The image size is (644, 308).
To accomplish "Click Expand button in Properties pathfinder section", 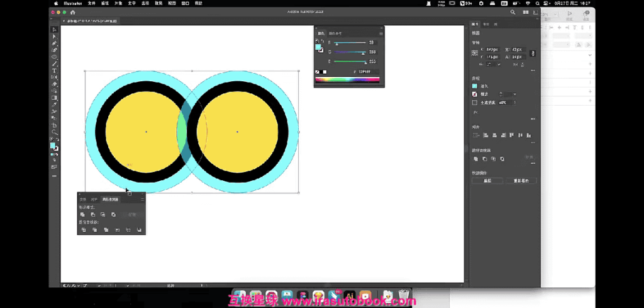I will coord(530,157).
